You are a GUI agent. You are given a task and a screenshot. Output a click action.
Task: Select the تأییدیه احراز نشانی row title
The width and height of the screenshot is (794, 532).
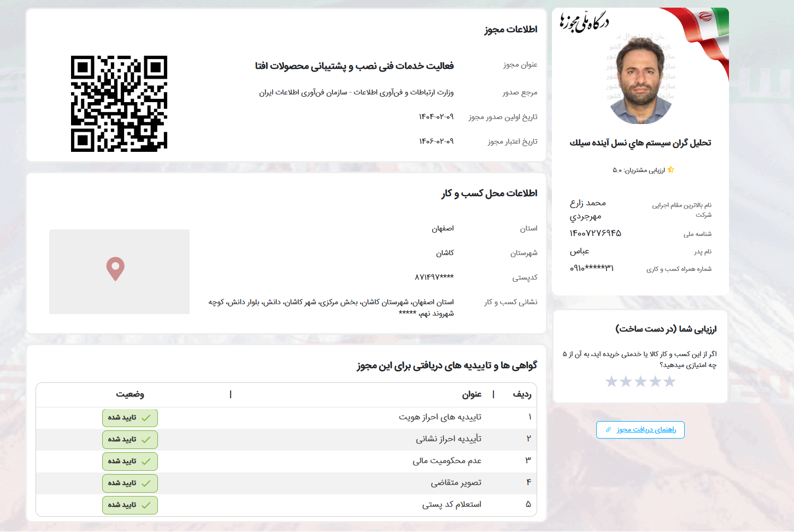pyautogui.click(x=449, y=439)
